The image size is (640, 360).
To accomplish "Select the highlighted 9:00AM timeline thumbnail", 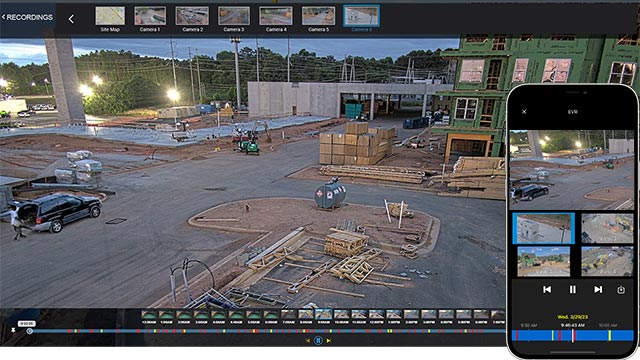I will pyautogui.click(x=323, y=315).
